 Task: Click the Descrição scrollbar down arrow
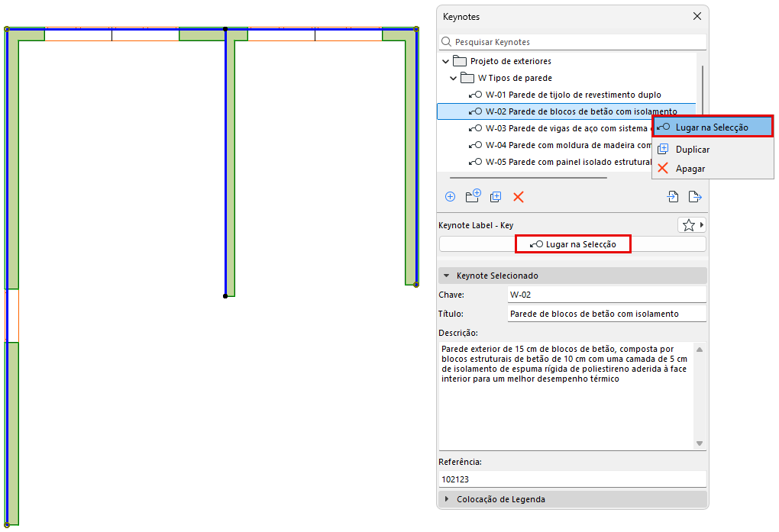tap(700, 443)
